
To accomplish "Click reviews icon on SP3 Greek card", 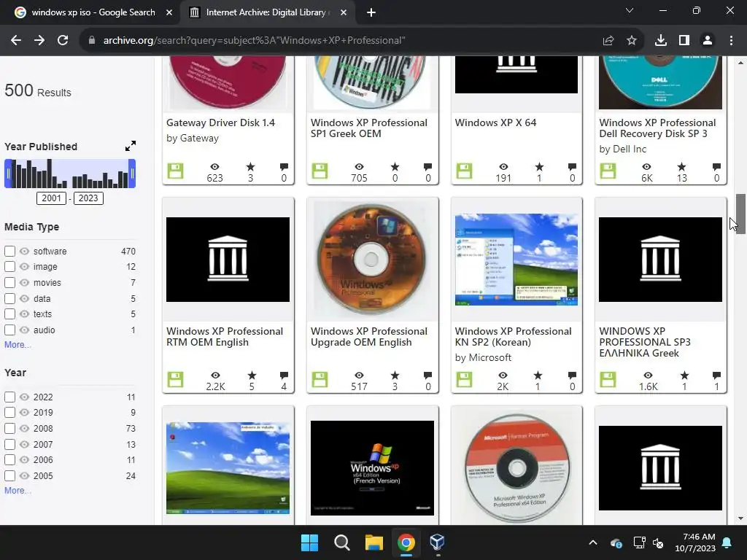I will tap(716, 376).
